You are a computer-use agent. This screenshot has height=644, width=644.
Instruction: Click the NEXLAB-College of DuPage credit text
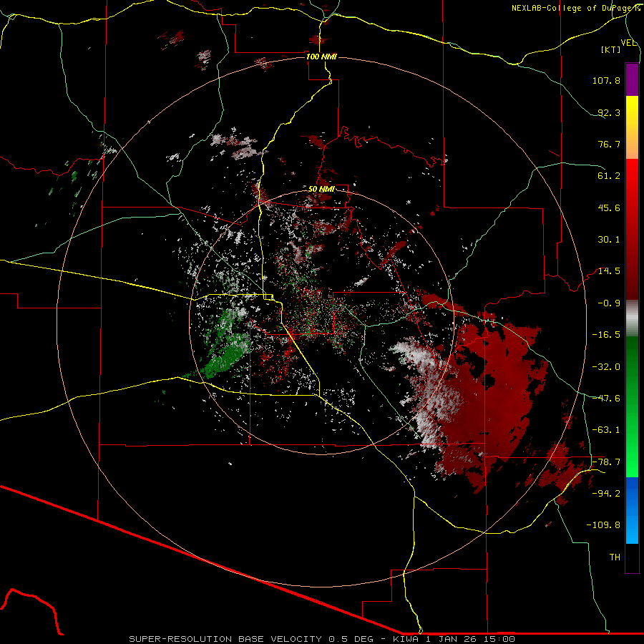click(x=575, y=8)
